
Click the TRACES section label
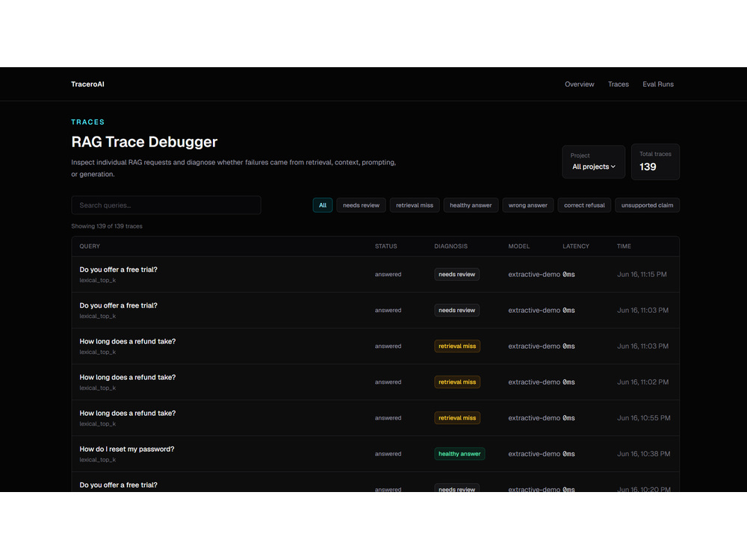pyautogui.click(x=87, y=122)
